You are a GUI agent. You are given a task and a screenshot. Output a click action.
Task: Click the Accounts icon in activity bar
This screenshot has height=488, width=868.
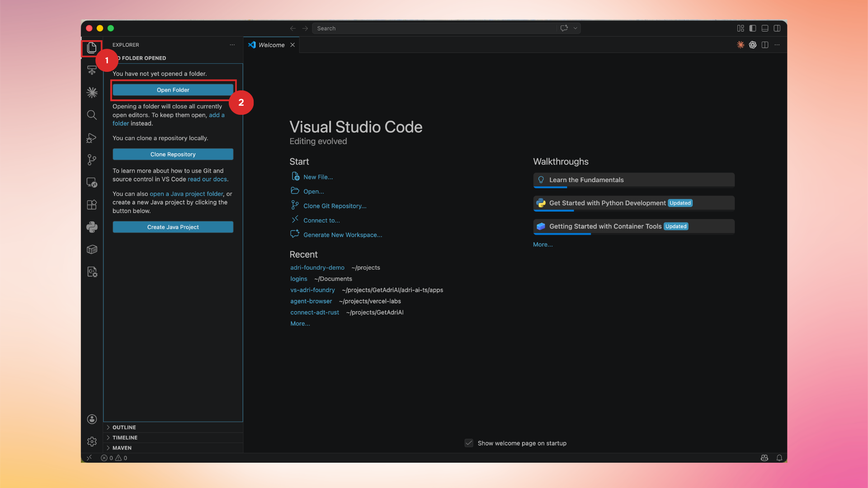tap(92, 419)
